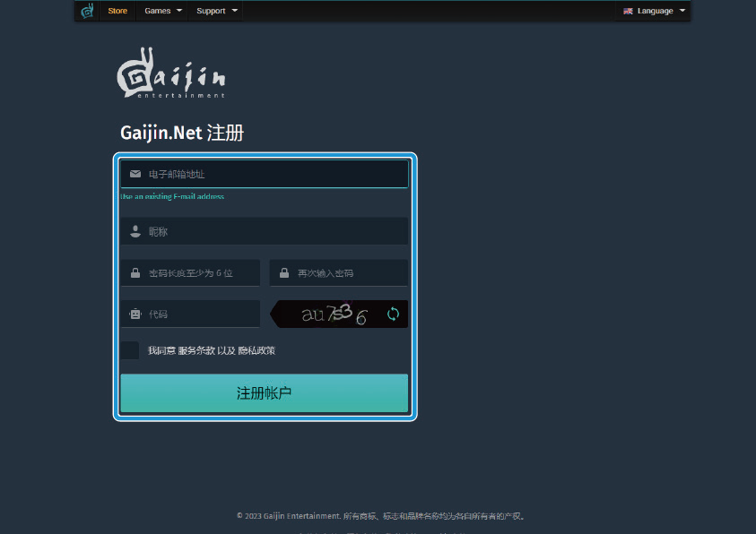Focus the 代码 captcha code input
This screenshot has width=756, height=534.
click(190, 314)
